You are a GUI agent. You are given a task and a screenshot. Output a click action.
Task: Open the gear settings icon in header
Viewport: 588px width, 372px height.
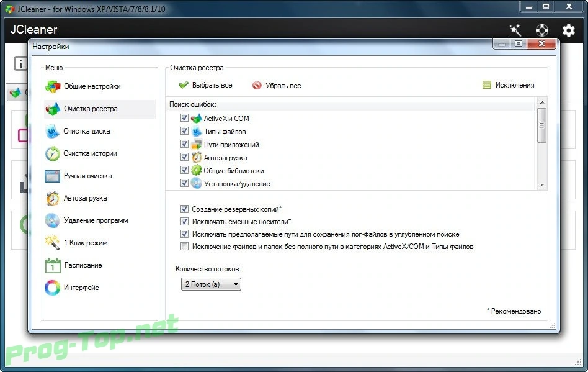point(569,30)
